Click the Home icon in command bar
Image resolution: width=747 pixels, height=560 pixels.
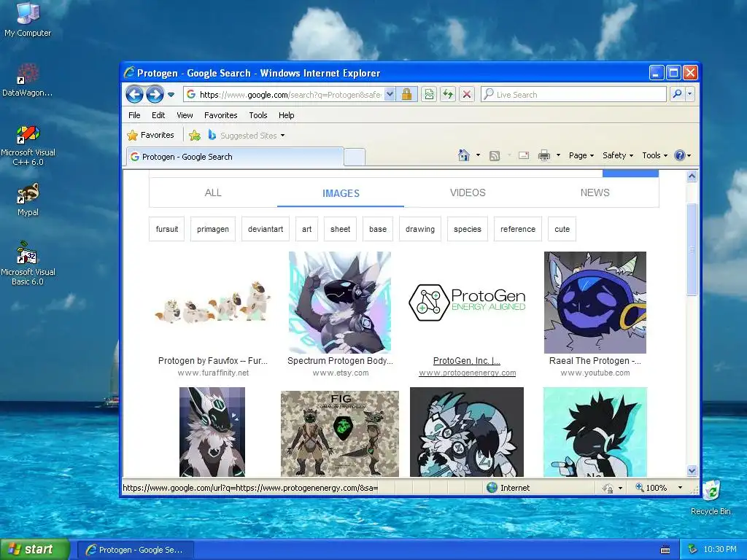coord(463,155)
